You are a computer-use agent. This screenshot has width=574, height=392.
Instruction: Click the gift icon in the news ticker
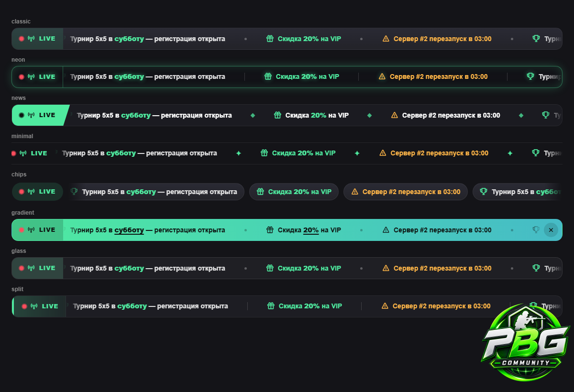pyautogui.click(x=277, y=115)
